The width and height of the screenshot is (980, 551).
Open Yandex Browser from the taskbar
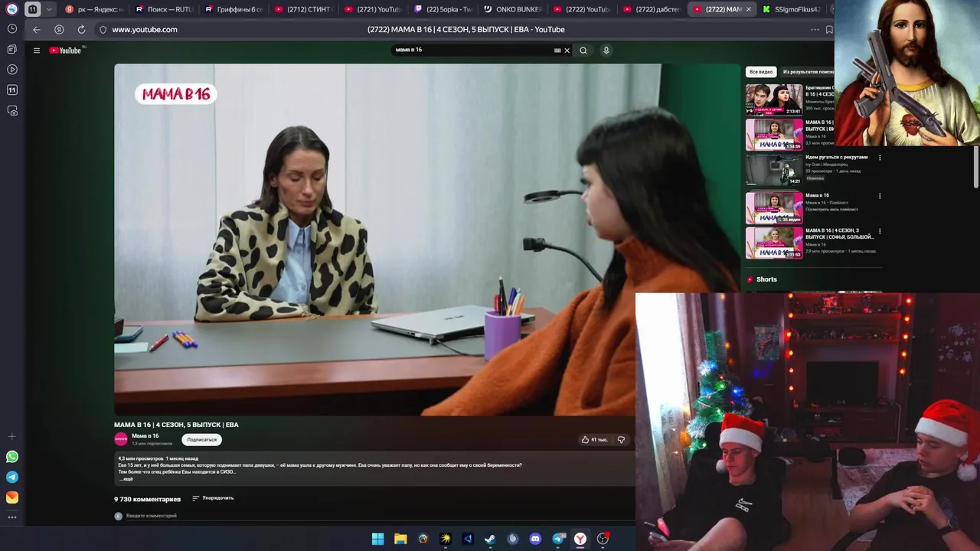tap(580, 539)
